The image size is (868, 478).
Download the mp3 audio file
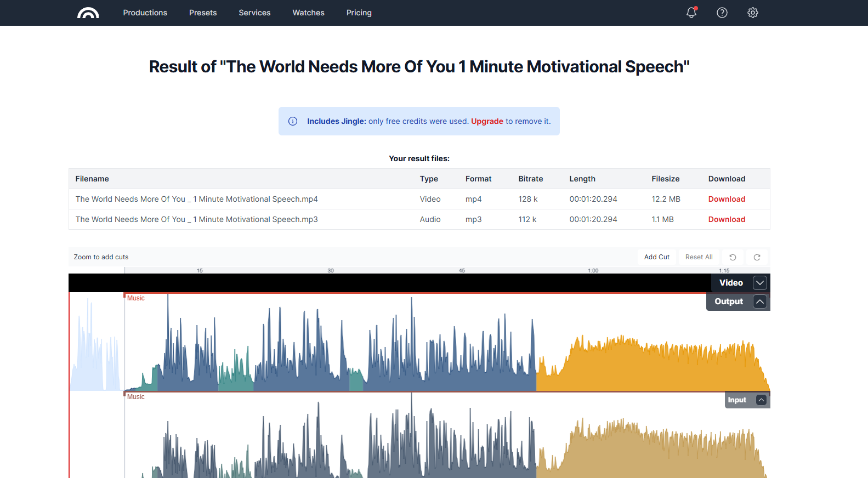pyautogui.click(x=727, y=219)
